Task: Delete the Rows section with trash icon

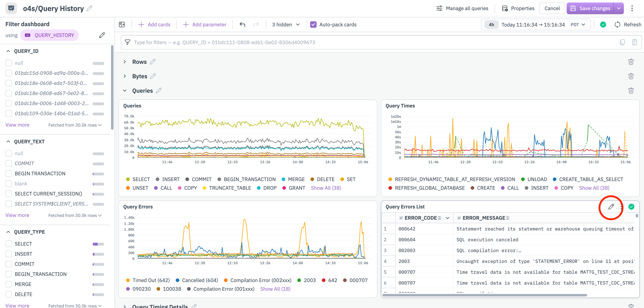Action: (631, 62)
